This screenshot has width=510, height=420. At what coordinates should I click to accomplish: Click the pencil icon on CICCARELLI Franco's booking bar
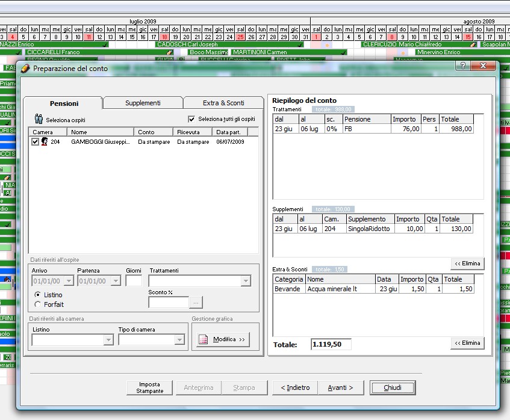point(169,52)
